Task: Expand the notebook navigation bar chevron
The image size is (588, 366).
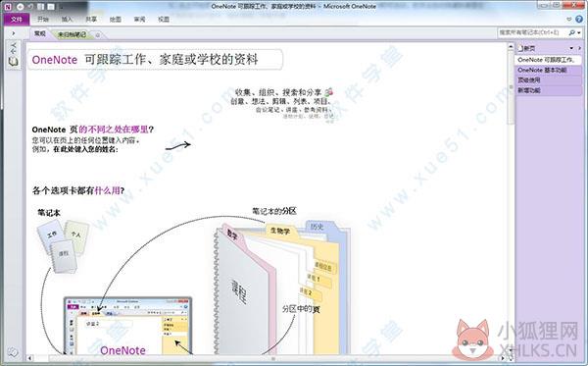Action: pyautogui.click(x=14, y=33)
